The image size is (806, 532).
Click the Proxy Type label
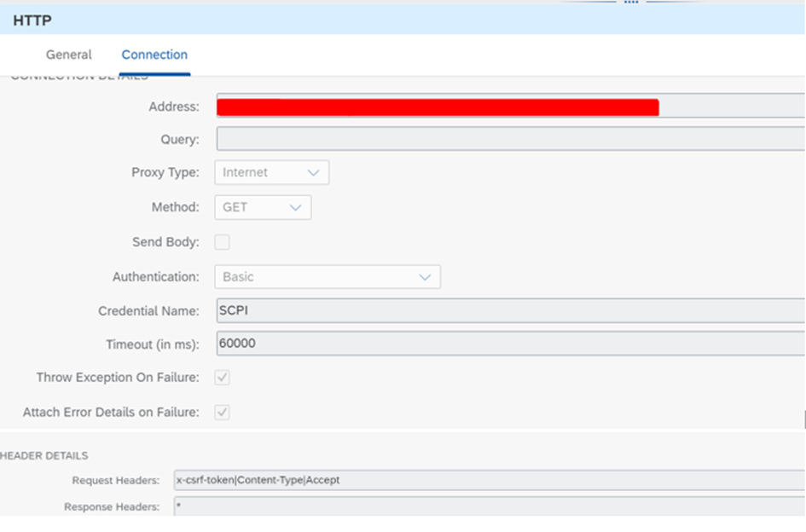(x=165, y=172)
